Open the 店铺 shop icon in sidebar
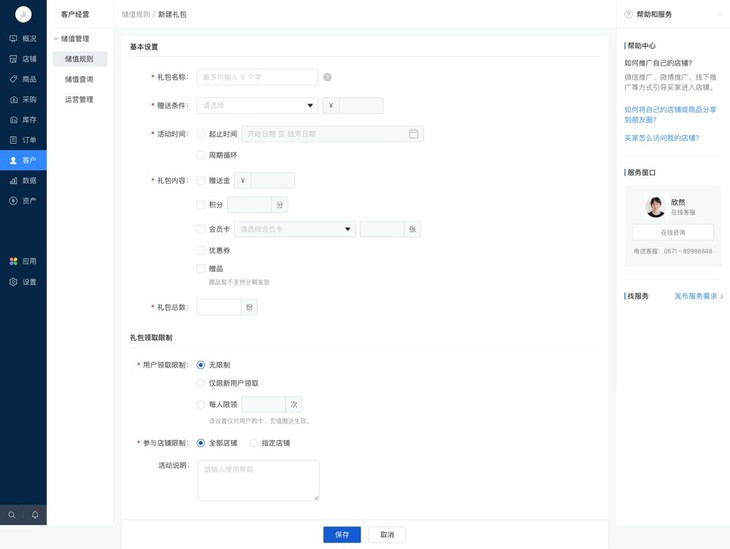 pyautogui.click(x=13, y=59)
